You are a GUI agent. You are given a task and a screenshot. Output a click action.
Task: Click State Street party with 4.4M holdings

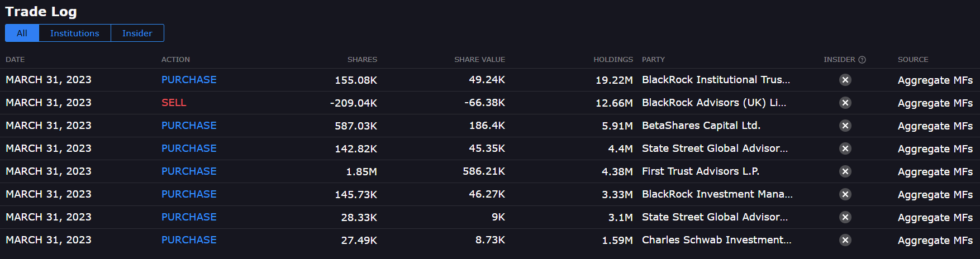pos(715,148)
